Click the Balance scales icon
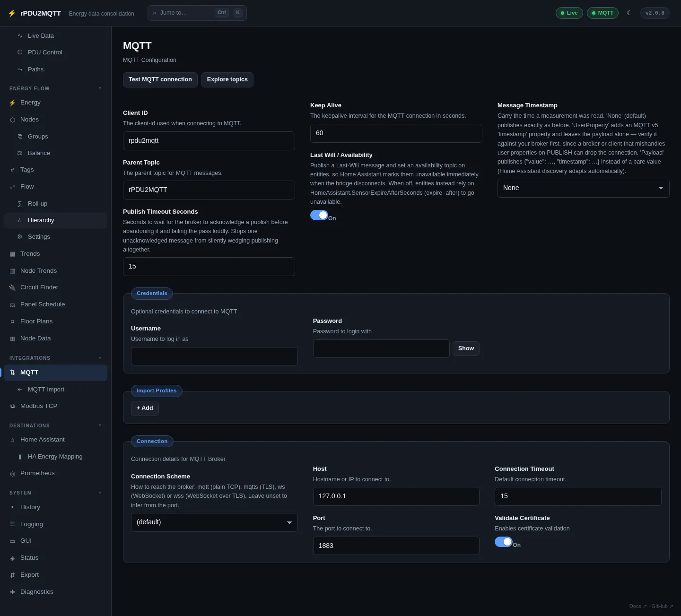 (x=20, y=153)
